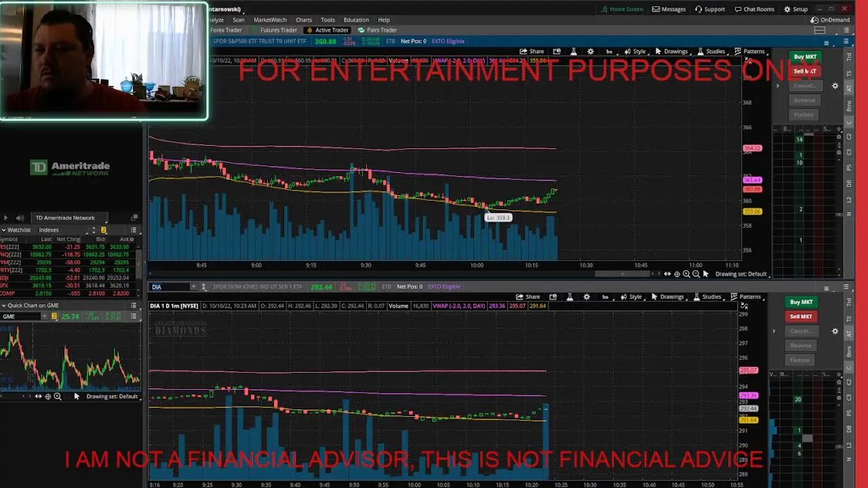868x488 pixels.
Task: Share the upper SPY chart
Action: 532,52
